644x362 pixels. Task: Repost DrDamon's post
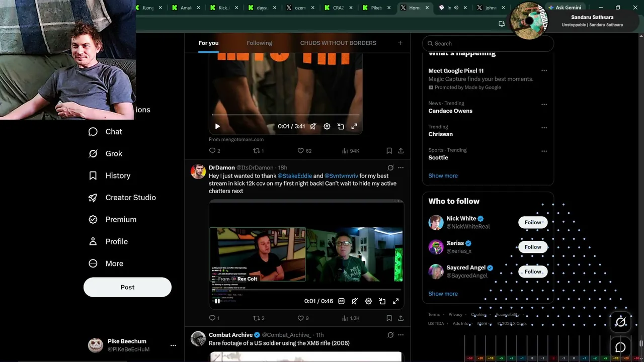(259, 318)
